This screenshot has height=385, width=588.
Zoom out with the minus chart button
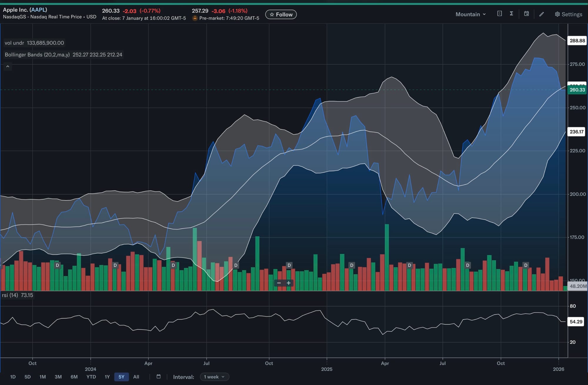tap(279, 283)
